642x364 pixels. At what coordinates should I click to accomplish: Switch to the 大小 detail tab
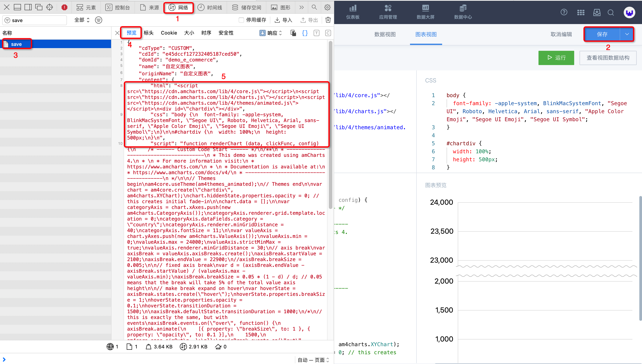click(189, 33)
